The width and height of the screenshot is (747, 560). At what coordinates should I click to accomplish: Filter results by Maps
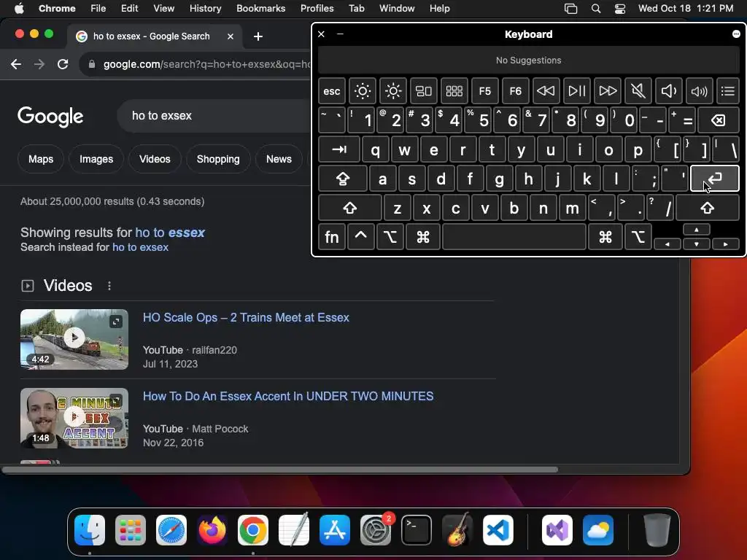pyautogui.click(x=41, y=159)
